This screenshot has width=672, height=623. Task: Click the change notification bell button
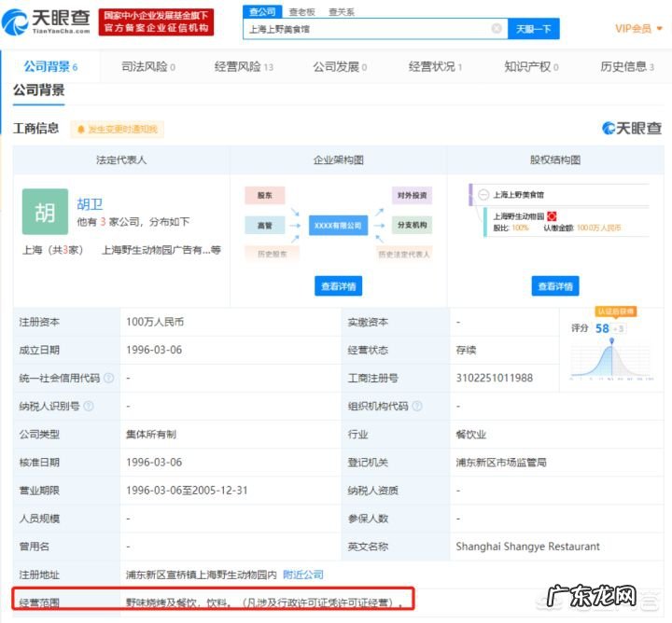click(118, 130)
